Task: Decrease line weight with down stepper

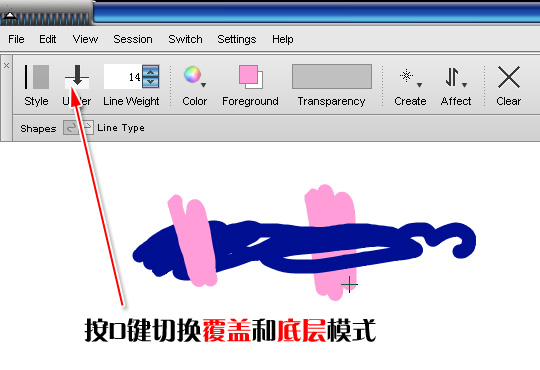Action: click(151, 82)
